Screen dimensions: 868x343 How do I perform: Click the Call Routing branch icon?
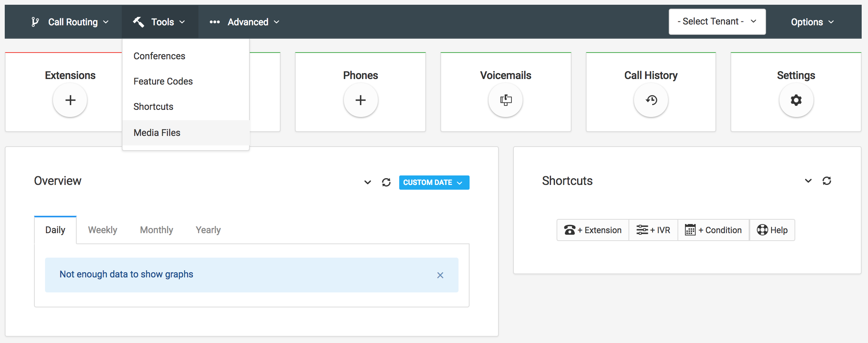[x=35, y=22]
